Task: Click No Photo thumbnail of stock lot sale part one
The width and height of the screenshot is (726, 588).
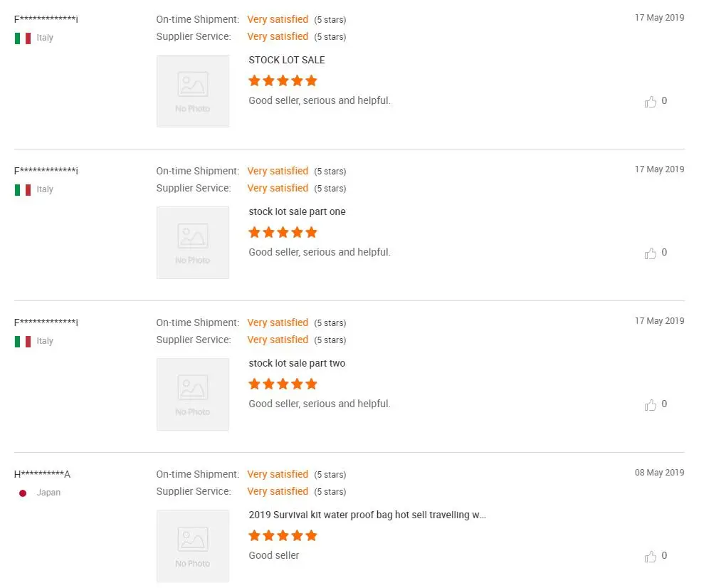Action: point(193,243)
